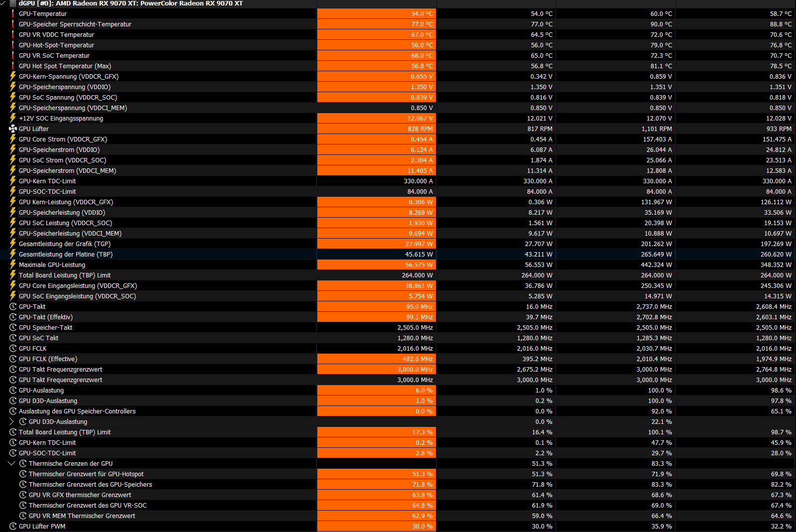796x532 pixels.
Task: Select the 131.967 W core power value
Action: (x=657, y=202)
